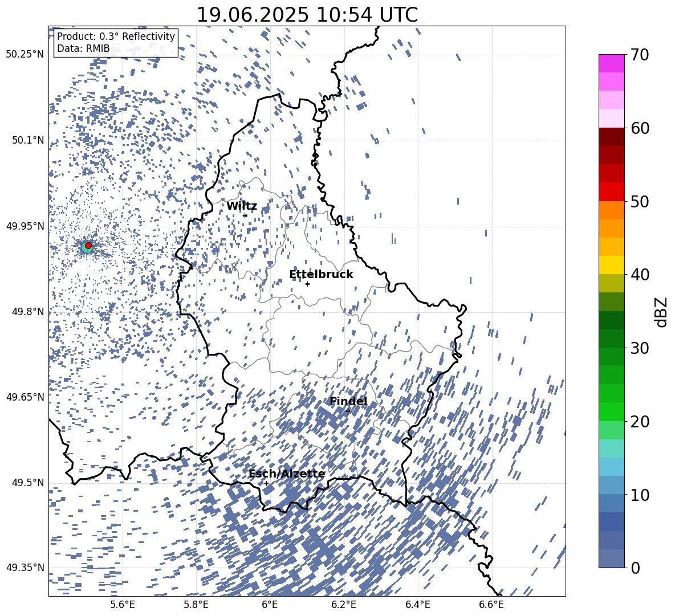Click the dark red colorbar swatch below 60

(x=611, y=137)
